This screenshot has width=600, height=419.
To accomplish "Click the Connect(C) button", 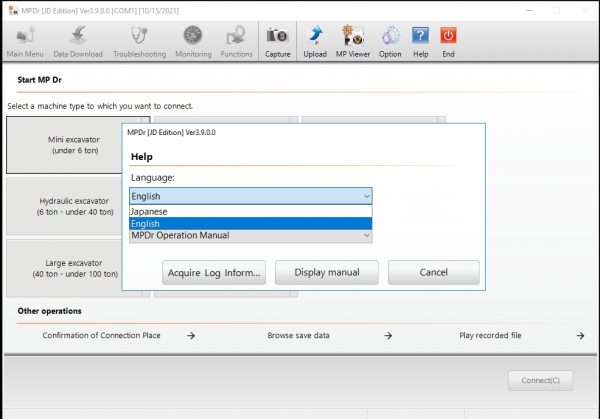I will (540, 380).
